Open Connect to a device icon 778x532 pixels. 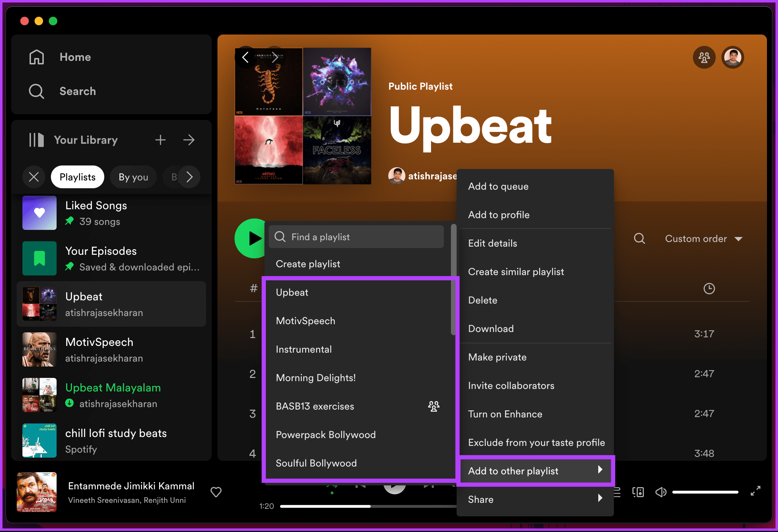[638, 492]
